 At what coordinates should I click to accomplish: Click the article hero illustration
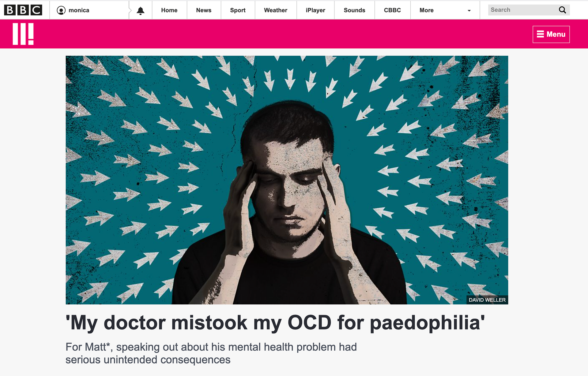tap(287, 180)
